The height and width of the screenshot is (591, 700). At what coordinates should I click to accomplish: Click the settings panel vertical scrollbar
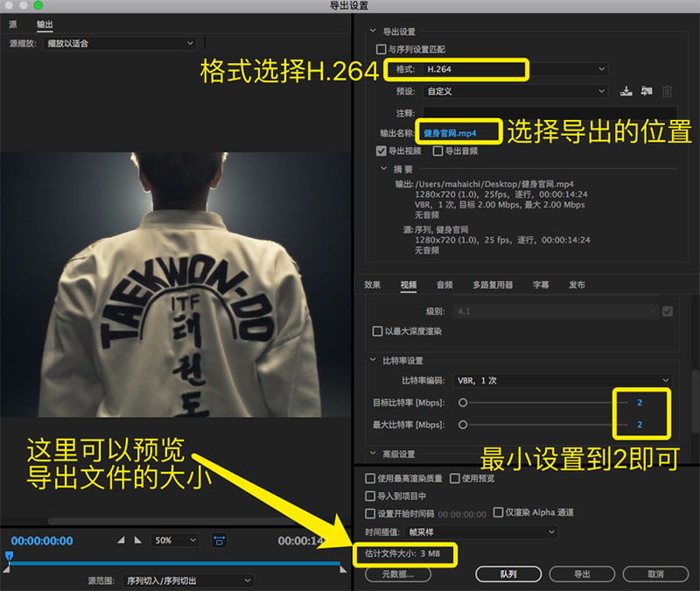point(695,401)
